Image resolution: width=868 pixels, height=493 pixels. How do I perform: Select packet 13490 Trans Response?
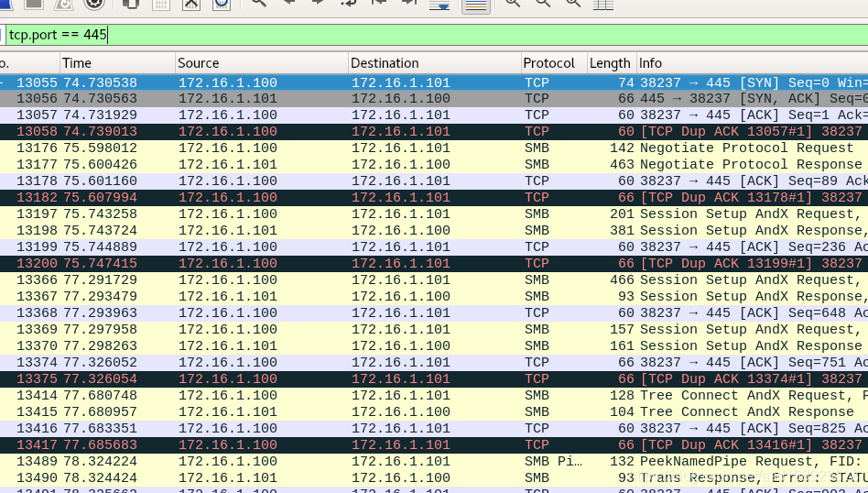434,478
